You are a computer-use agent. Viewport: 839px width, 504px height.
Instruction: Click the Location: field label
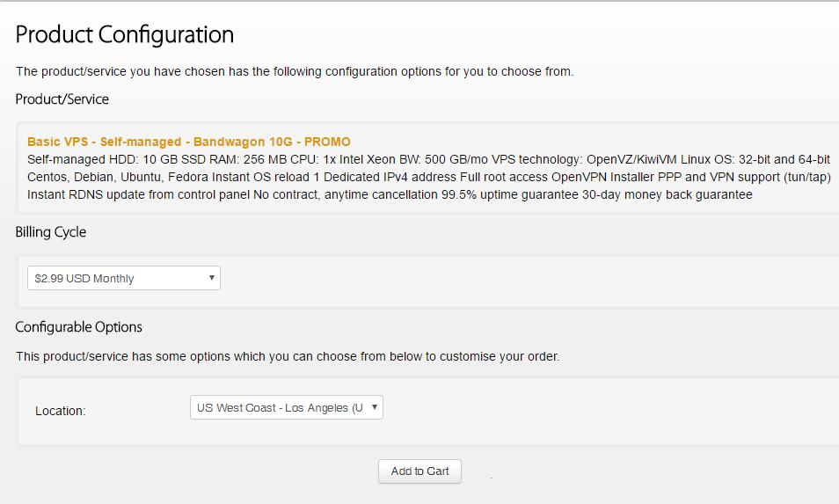(60, 411)
